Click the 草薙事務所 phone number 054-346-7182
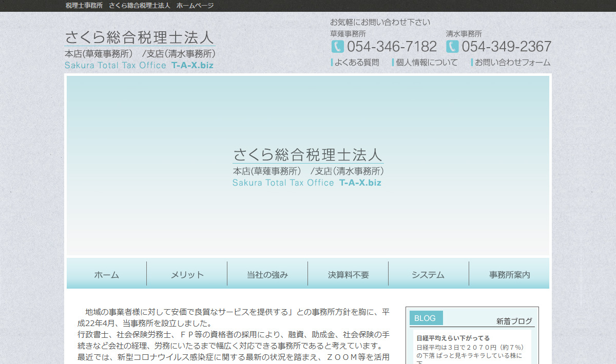The height and width of the screenshot is (364, 616). click(392, 47)
